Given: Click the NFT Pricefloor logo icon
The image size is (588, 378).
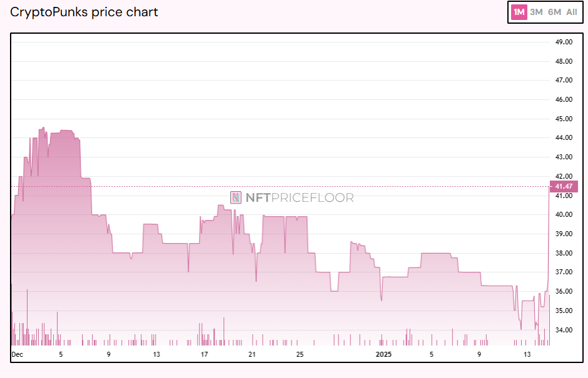Looking at the screenshot, I should click(x=236, y=197).
